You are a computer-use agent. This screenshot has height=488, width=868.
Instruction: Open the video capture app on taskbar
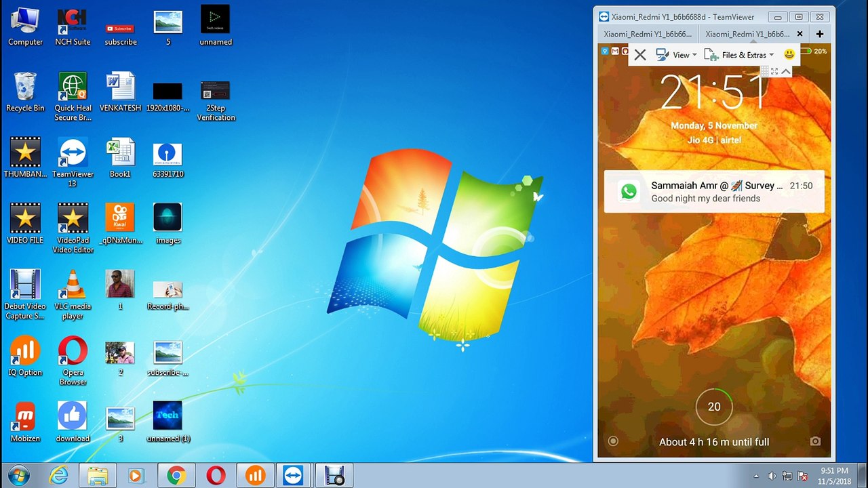334,476
